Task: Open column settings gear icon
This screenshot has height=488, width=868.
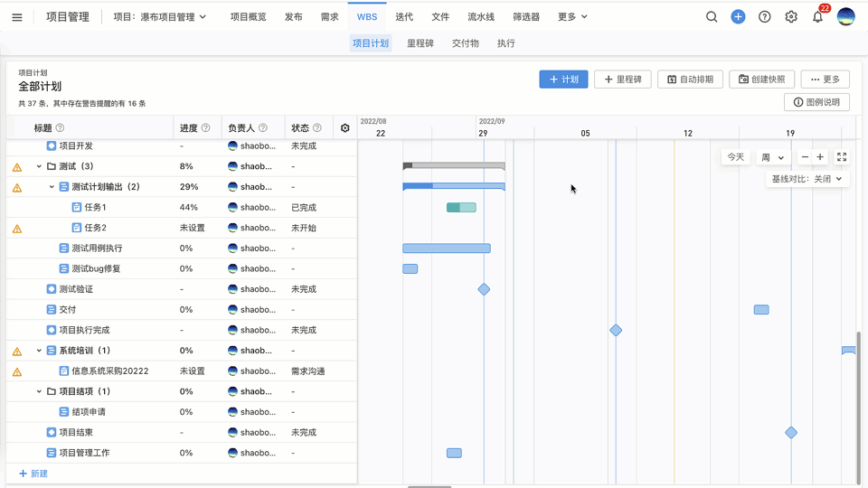Action: (344, 127)
